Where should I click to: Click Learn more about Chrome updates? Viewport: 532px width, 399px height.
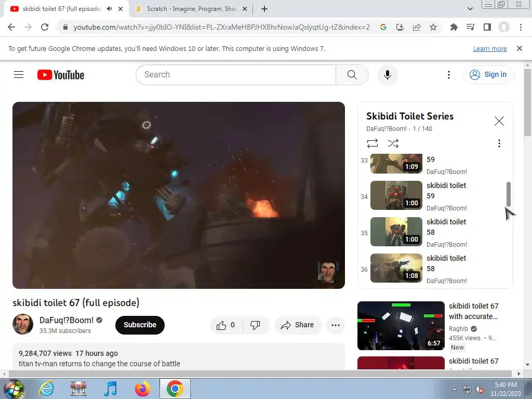point(490,48)
